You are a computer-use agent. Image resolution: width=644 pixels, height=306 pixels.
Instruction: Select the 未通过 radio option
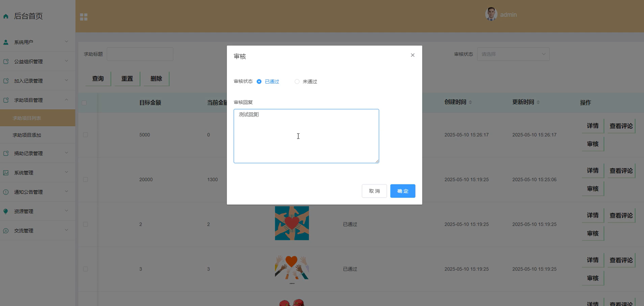coord(297,82)
